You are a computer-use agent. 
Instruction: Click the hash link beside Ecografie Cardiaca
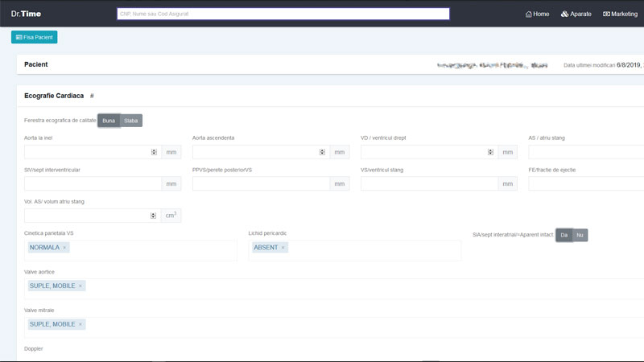point(92,96)
